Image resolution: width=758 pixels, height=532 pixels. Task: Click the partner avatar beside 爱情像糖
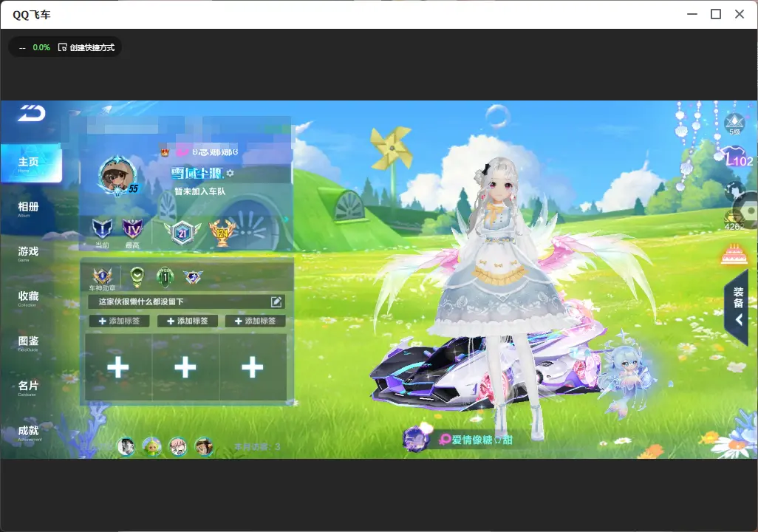(415, 439)
